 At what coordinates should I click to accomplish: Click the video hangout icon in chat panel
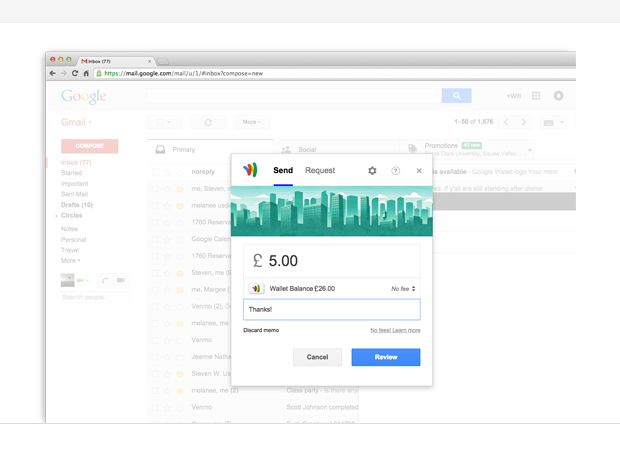[121, 280]
